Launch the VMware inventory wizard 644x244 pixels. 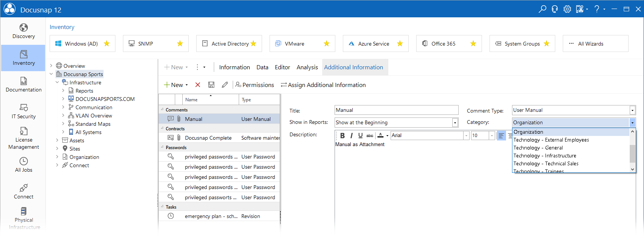302,44
